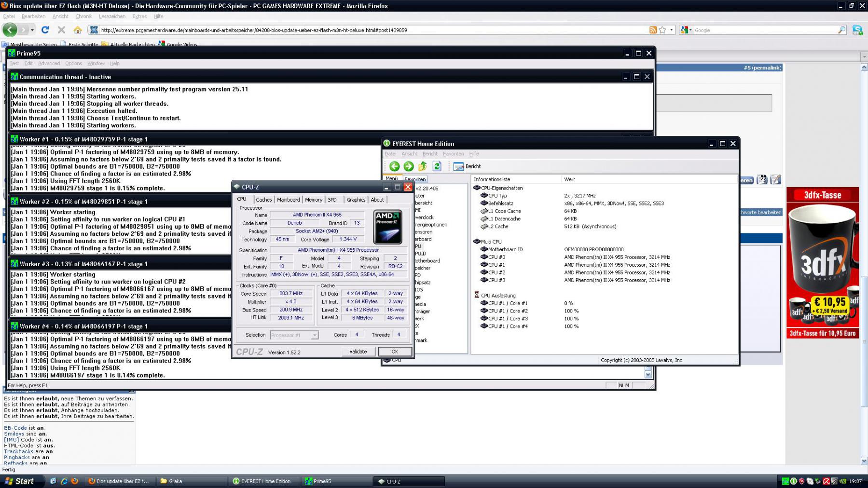Switch to CPU-Z SPD tab

[x=332, y=200]
